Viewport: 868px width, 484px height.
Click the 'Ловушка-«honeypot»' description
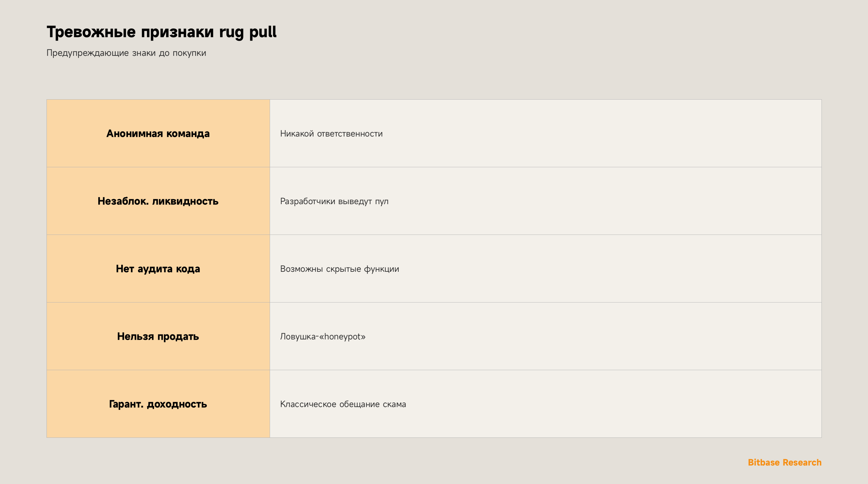323,337
